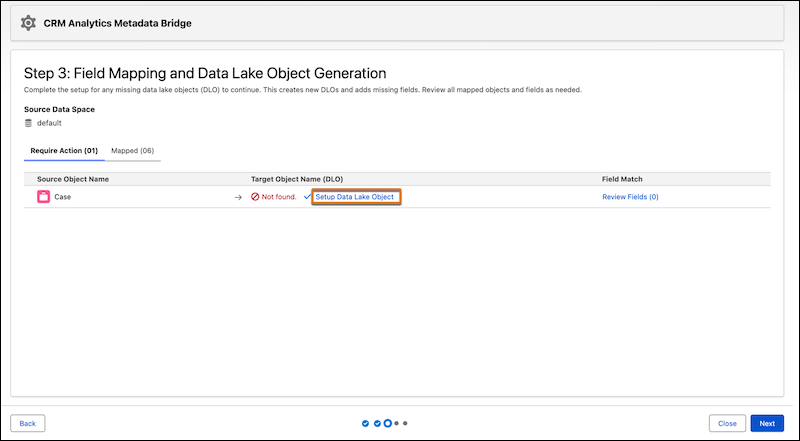
Task: Click the second completed step indicator dot
Action: [377, 423]
